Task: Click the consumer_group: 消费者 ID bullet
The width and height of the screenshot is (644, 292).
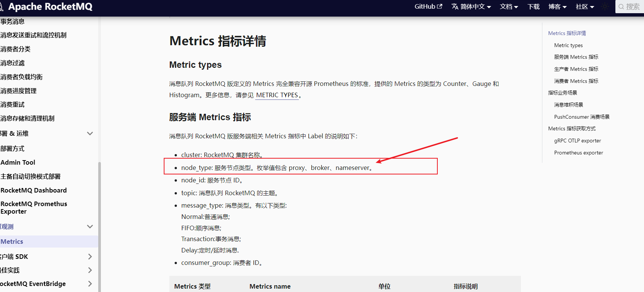Action: coord(222,263)
